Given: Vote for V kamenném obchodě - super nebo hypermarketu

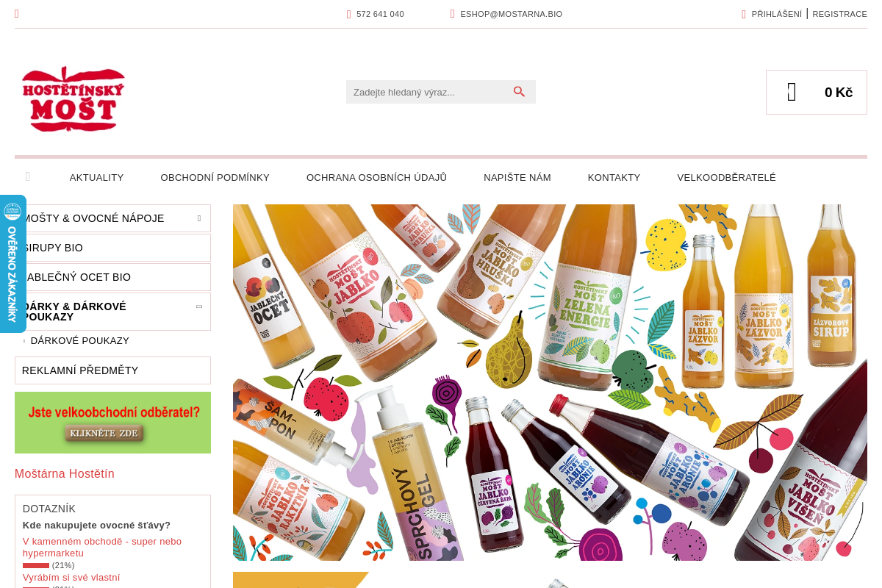Looking at the screenshot, I should pyautogui.click(x=101, y=547).
